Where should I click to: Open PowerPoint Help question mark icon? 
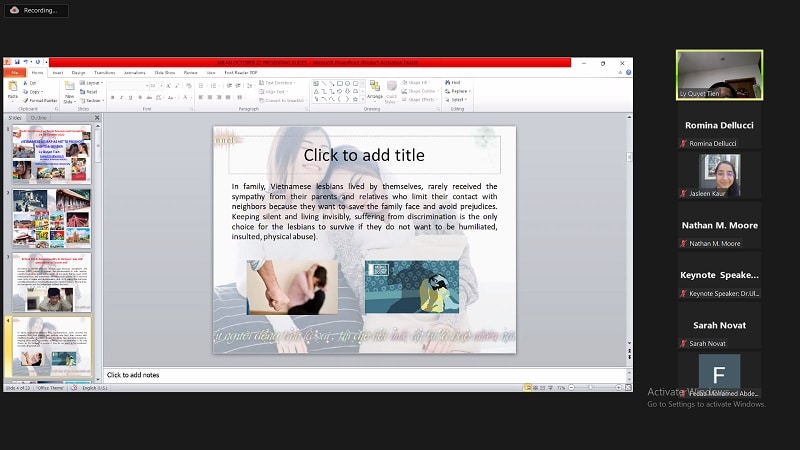[627, 72]
